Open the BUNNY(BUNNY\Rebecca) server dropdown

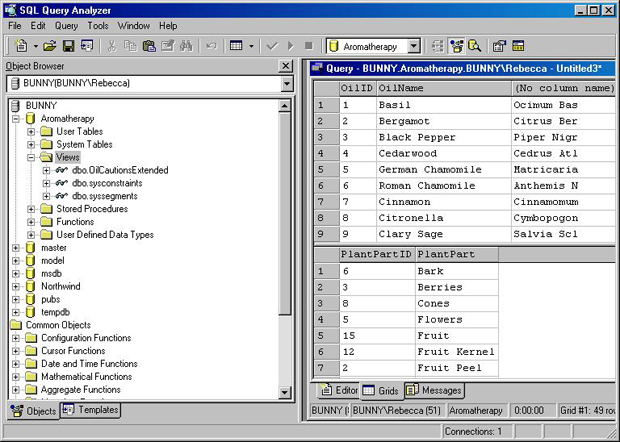[x=287, y=83]
